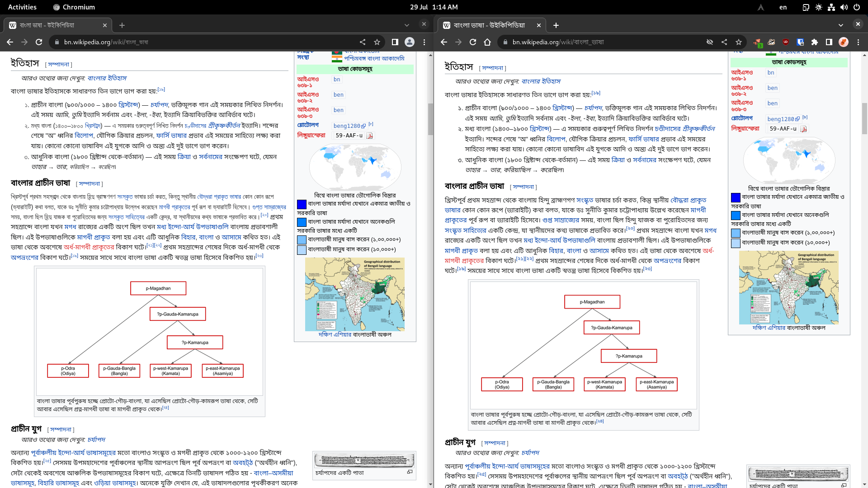
Task: Open extension with green 3 badge
Action: coord(758,42)
